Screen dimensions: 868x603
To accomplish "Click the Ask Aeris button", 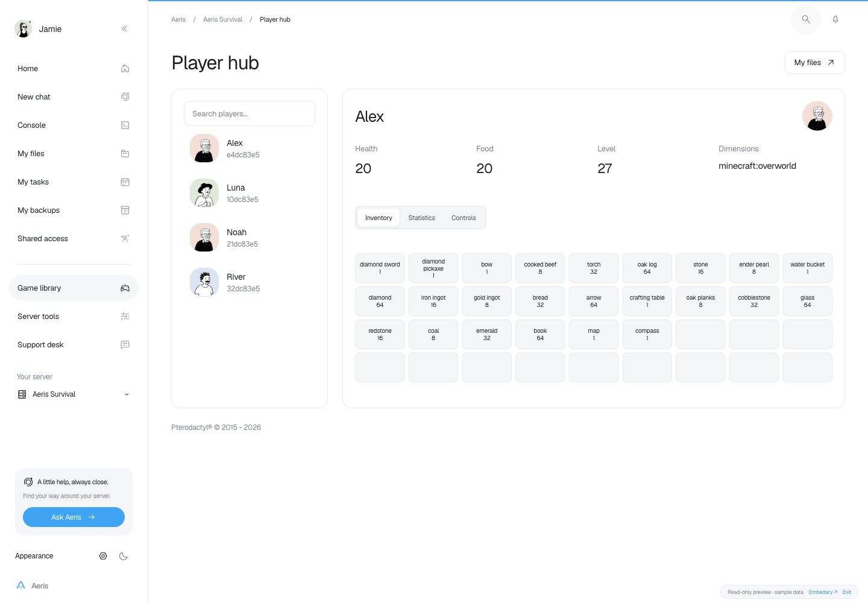I will pyautogui.click(x=74, y=517).
